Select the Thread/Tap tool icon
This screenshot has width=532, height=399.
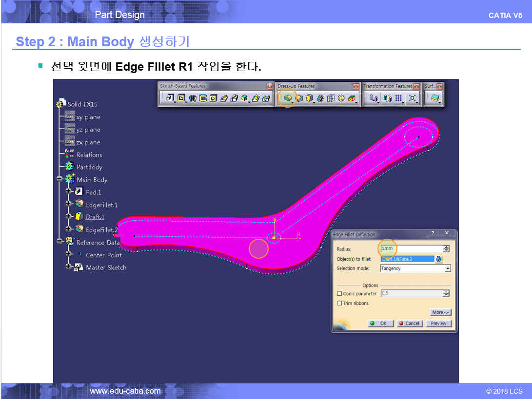pos(341,98)
